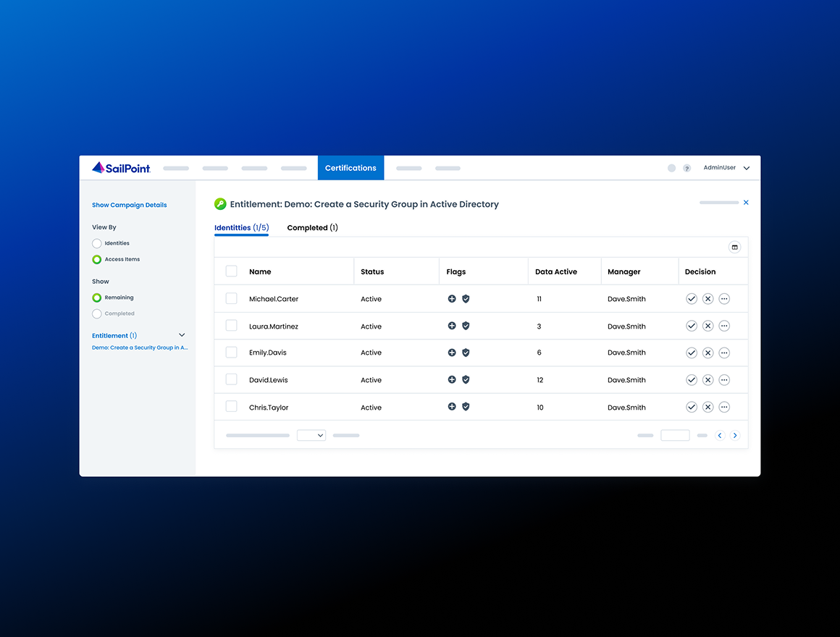The width and height of the screenshot is (840, 637).
Task: Click the Flags column header
Action: (456, 271)
